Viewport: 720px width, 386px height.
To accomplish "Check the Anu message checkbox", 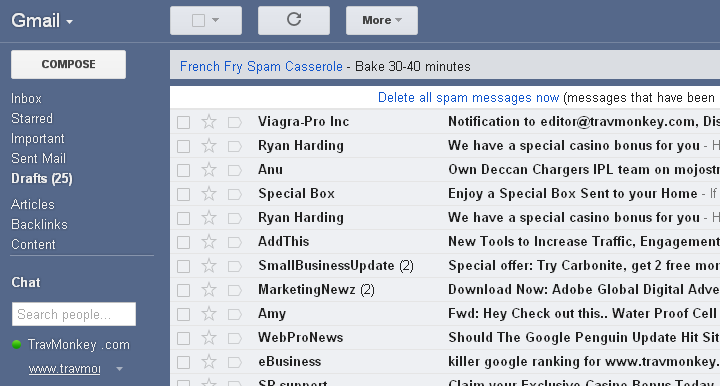I will point(184,170).
